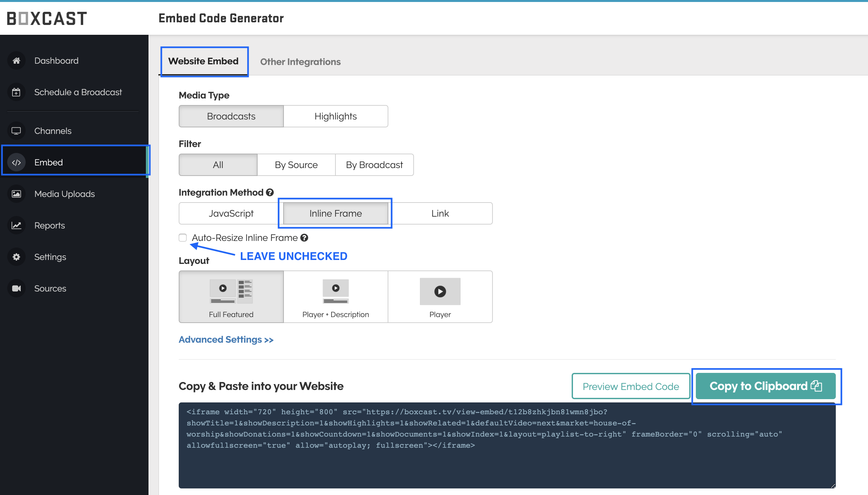Select the JavaScript integration method
The image size is (868, 495).
[231, 213]
